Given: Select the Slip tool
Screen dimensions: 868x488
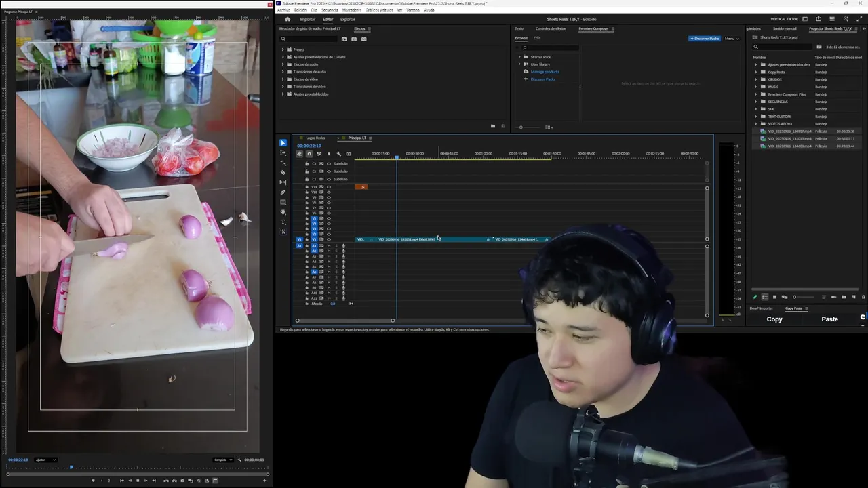Looking at the screenshot, I should (283, 182).
